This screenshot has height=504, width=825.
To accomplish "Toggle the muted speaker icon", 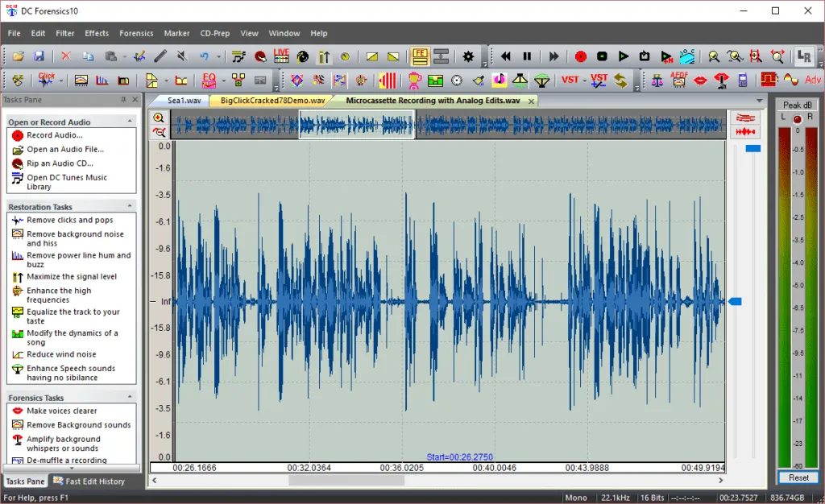I will [181, 56].
